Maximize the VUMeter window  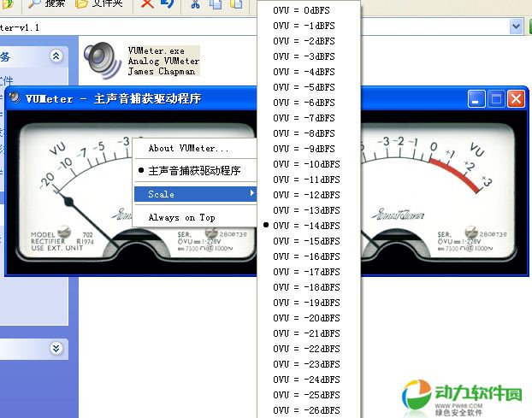click(x=496, y=99)
